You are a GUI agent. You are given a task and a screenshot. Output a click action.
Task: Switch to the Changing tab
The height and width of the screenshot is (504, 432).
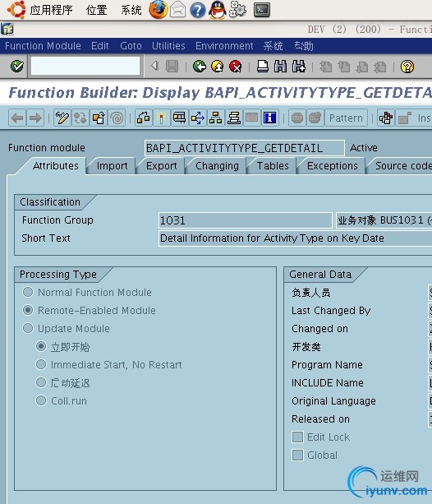tap(217, 165)
